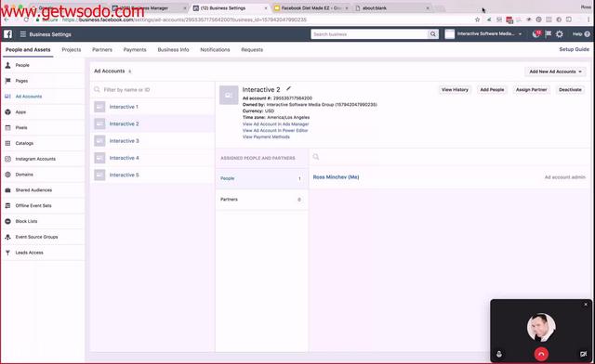The image size is (595, 364).
Task: Click the Ross Minchev (Me) name link
Action: tap(336, 177)
